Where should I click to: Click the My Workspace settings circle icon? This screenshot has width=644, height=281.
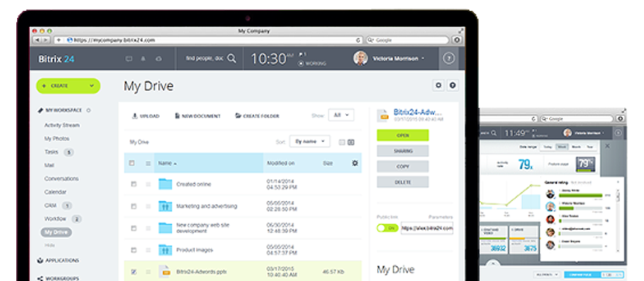88,110
